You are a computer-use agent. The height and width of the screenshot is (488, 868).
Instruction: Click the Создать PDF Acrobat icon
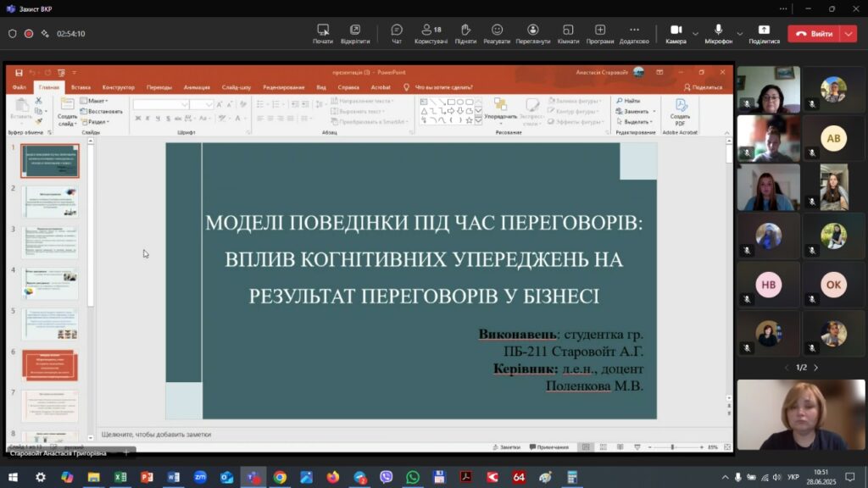coord(681,105)
